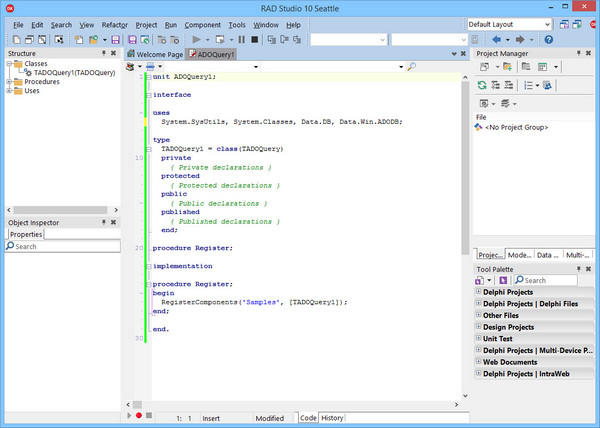Click the magnifier icon above the code editor
This screenshot has height=428, width=600.
(x=411, y=67)
